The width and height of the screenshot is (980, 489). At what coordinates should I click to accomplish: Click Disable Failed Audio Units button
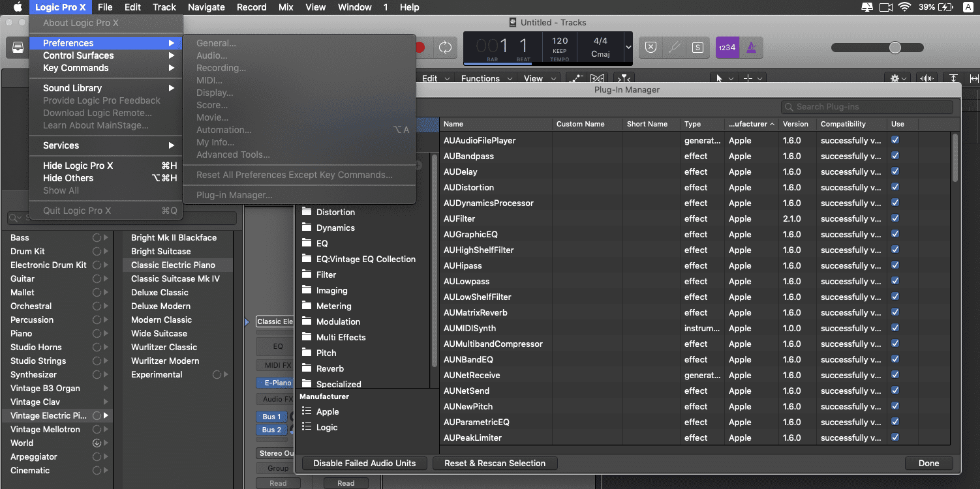365,463
